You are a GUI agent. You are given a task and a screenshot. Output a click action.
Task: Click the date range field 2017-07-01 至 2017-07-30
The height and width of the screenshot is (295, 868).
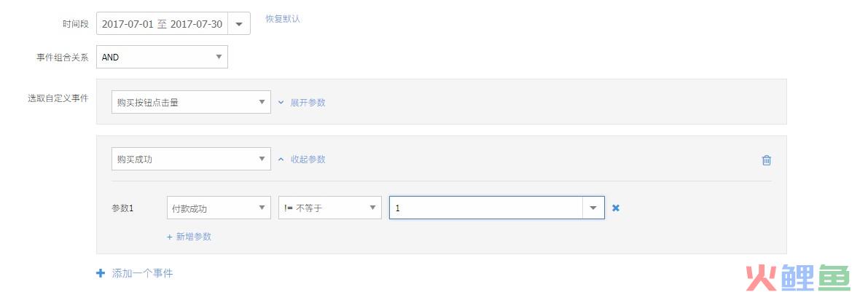pos(163,24)
